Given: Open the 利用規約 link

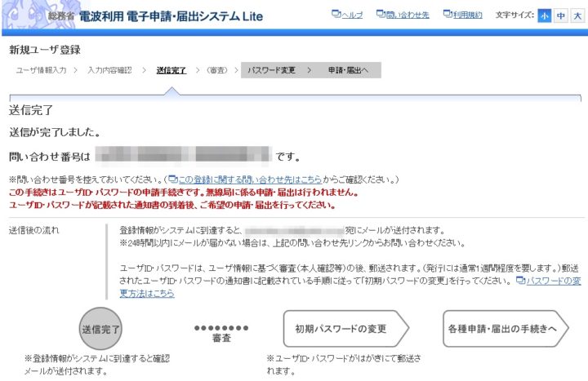Looking at the screenshot, I should click(467, 16).
